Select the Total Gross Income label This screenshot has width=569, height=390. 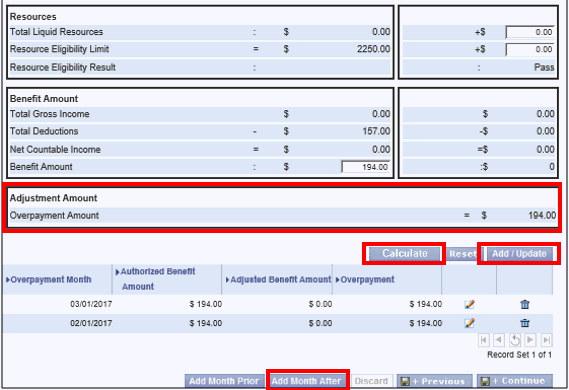coord(49,114)
